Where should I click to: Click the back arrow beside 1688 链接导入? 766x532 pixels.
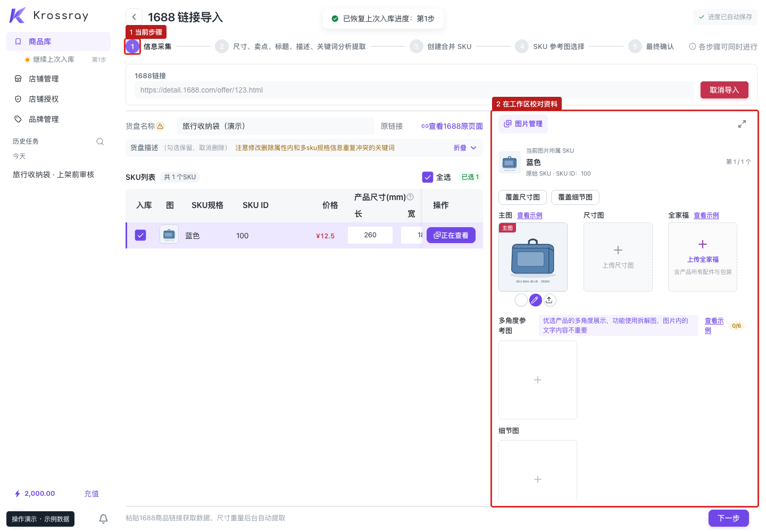pyautogui.click(x=134, y=17)
